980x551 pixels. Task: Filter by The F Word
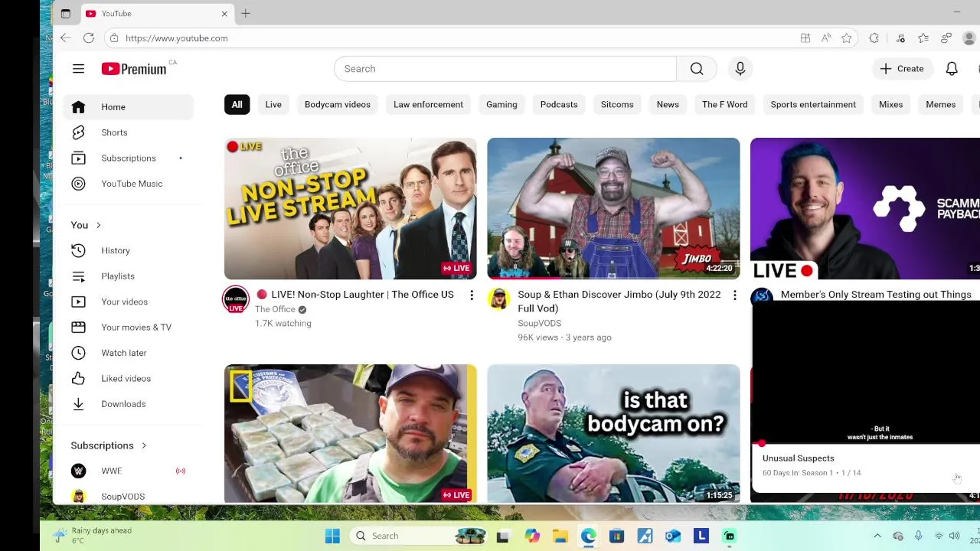click(725, 105)
